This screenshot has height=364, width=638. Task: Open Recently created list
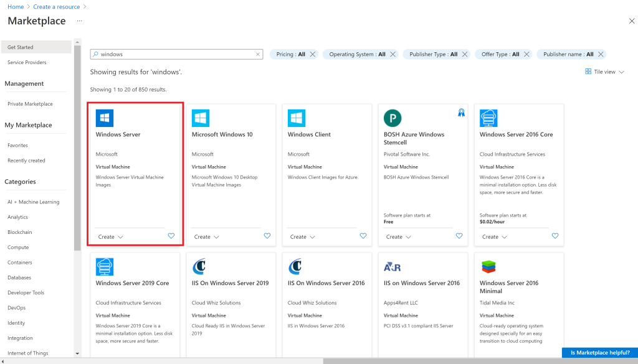[x=26, y=161]
